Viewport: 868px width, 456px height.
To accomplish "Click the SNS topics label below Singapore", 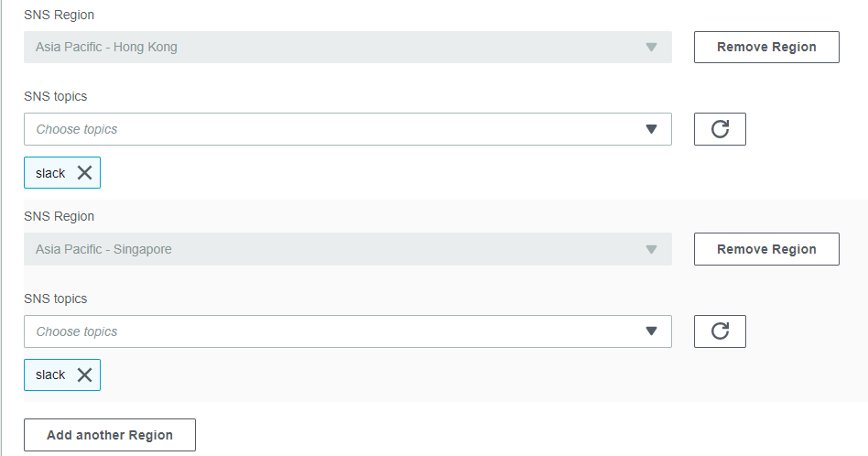I will pyautogui.click(x=55, y=299).
